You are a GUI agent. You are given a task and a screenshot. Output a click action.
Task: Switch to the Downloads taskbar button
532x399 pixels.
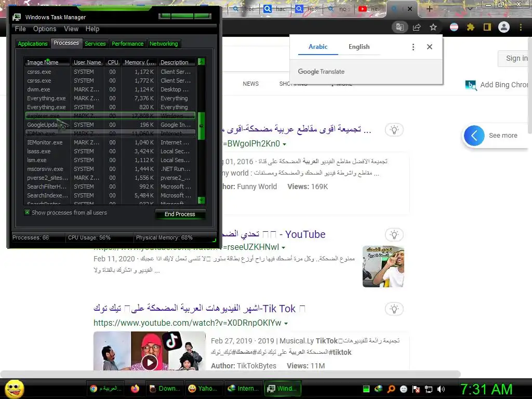coord(165,389)
